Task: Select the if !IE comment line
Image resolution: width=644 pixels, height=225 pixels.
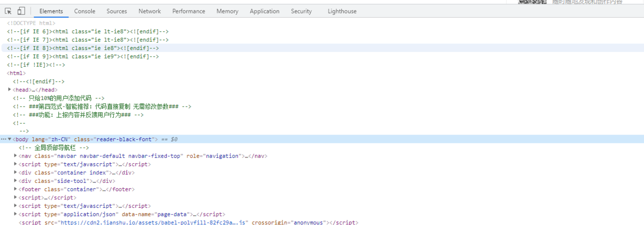Action: click(36, 64)
